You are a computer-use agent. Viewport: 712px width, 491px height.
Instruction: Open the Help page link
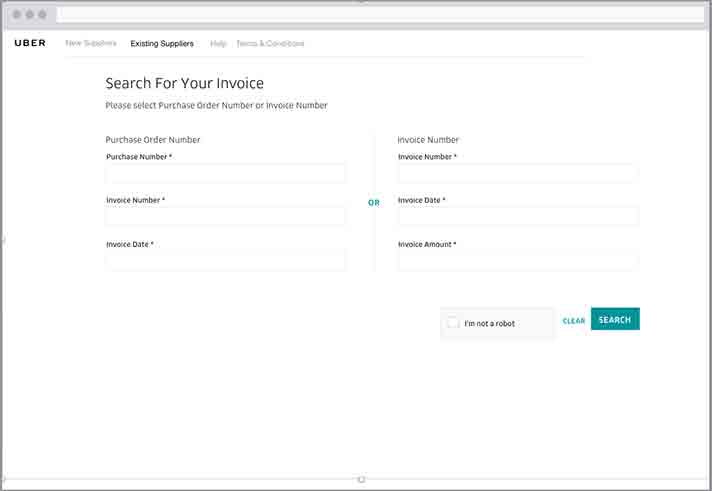pyautogui.click(x=218, y=44)
